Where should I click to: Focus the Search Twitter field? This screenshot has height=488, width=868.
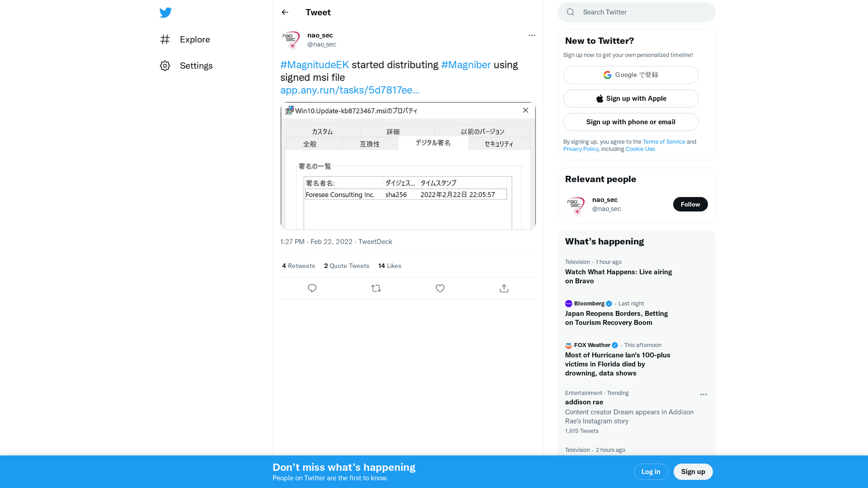[637, 12]
